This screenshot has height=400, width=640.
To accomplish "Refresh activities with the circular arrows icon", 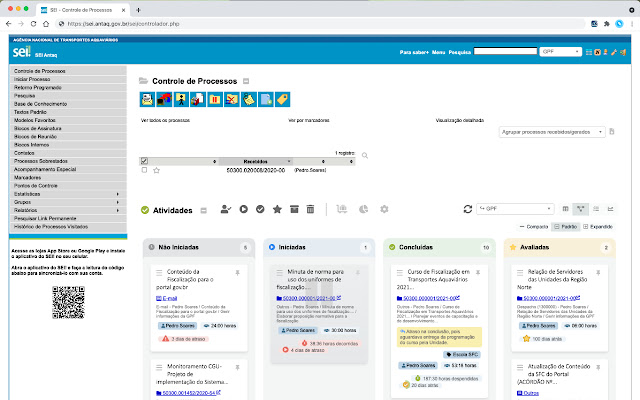I will tap(468, 209).
